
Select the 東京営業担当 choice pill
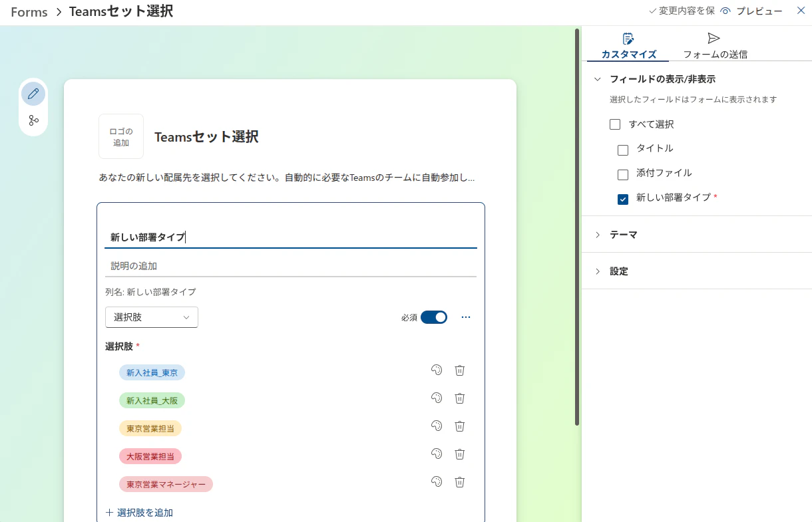pyautogui.click(x=150, y=428)
